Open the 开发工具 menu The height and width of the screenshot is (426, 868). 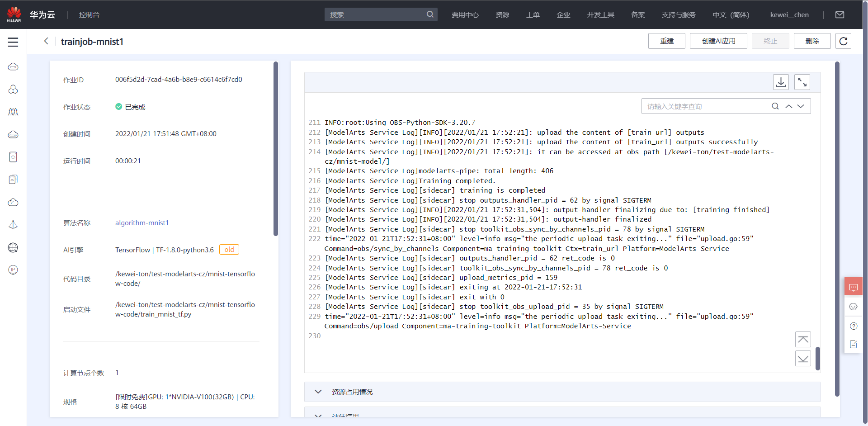tap(600, 14)
